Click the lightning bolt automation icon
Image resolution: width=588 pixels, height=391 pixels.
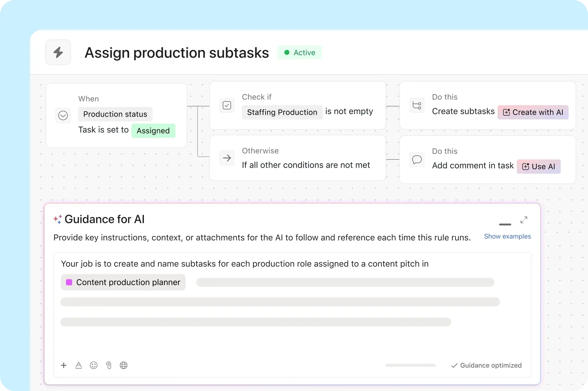tap(58, 52)
